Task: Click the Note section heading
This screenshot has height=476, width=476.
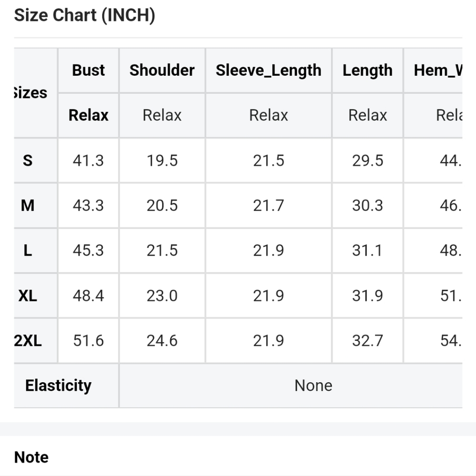Action: point(31,457)
